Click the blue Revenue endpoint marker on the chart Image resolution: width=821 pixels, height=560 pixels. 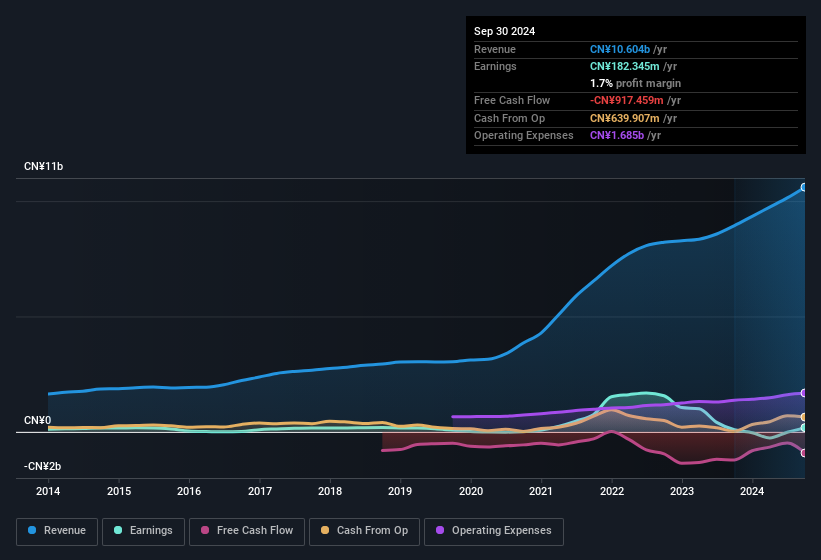click(x=804, y=187)
